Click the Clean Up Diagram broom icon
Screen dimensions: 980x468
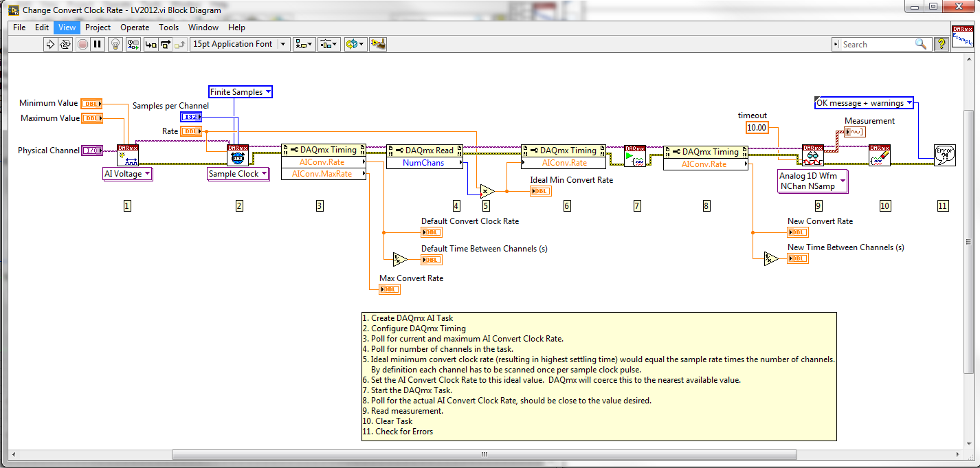coord(377,44)
